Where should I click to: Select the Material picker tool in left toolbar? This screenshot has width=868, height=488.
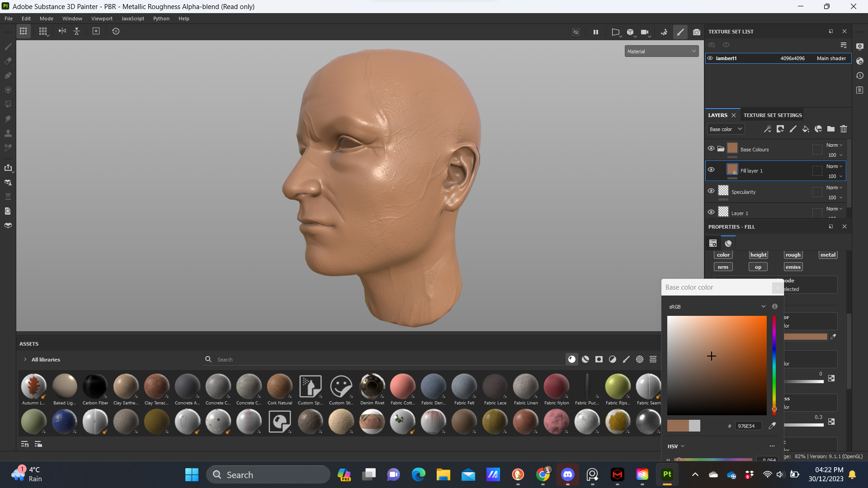click(8, 148)
